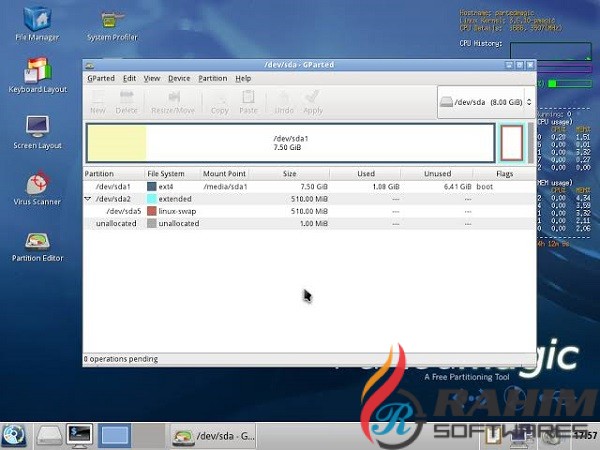
Task: Click the linux-swap red color swatch
Action: [x=152, y=211]
